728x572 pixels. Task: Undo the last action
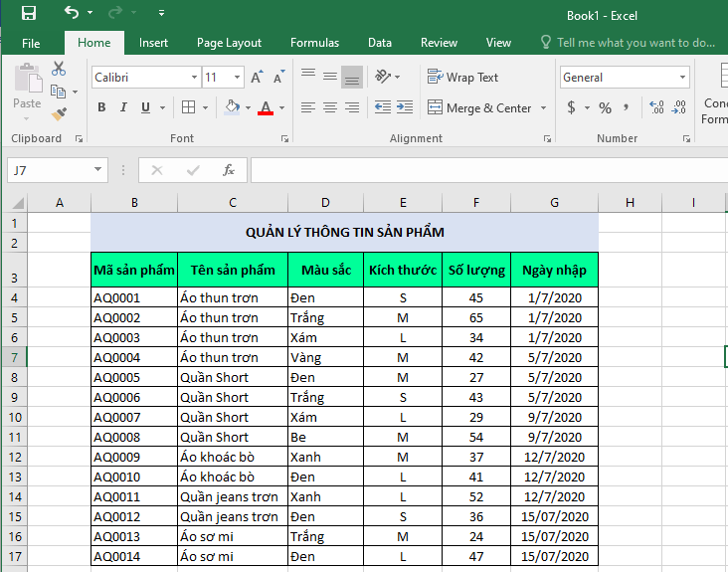[x=72, y=13]
